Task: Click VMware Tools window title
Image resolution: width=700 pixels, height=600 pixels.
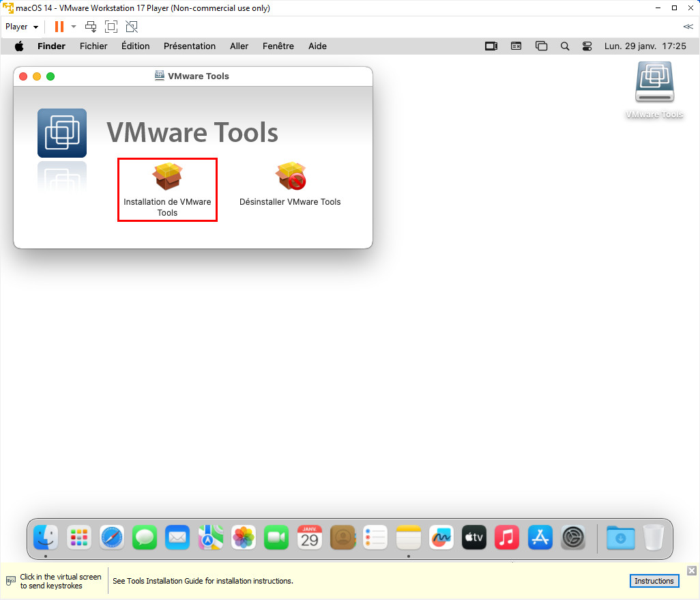Action: (x=199, y=76)
